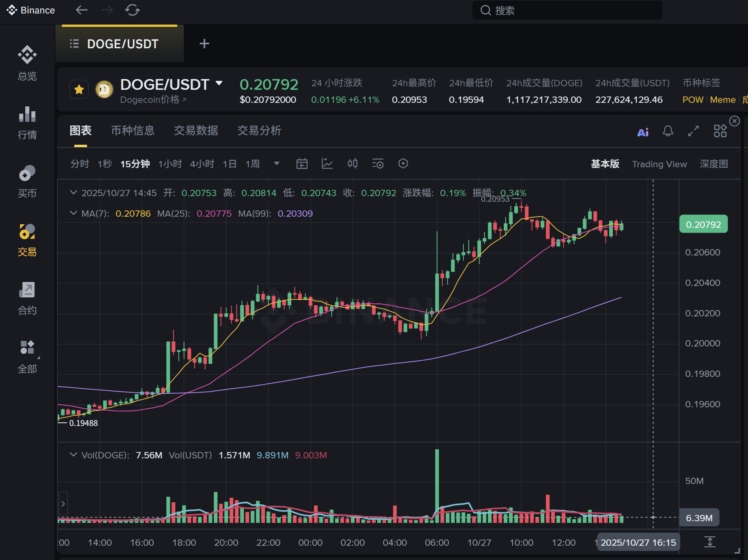Collapse the OHLC candle info row
Viewport: 748px width, 560px height.
tap(73, 193)
